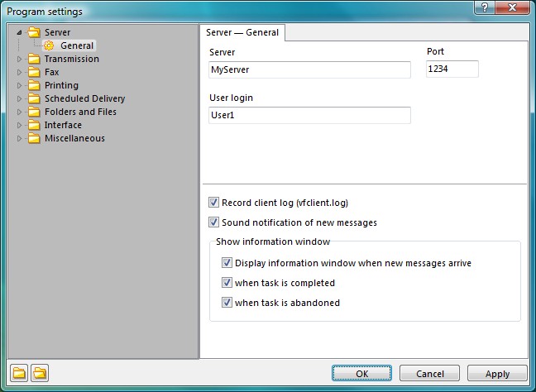This screenshot has width=536, height=392.
Task: Click the help question mark button
Action: pos(485,7)
